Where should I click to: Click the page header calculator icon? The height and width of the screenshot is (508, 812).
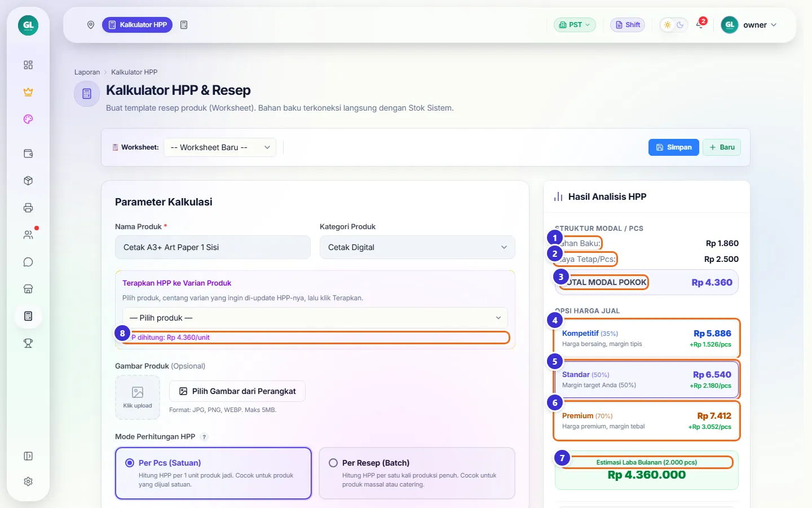87,94
